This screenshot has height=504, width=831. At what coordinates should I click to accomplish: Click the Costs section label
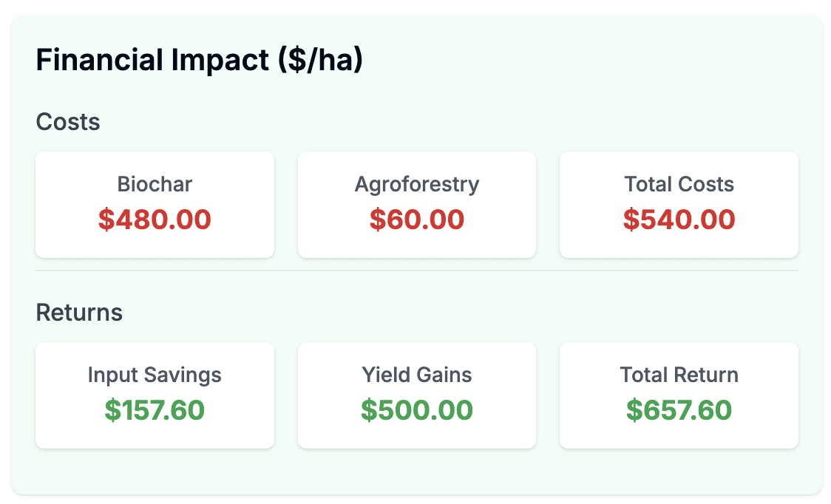(68, 122)
